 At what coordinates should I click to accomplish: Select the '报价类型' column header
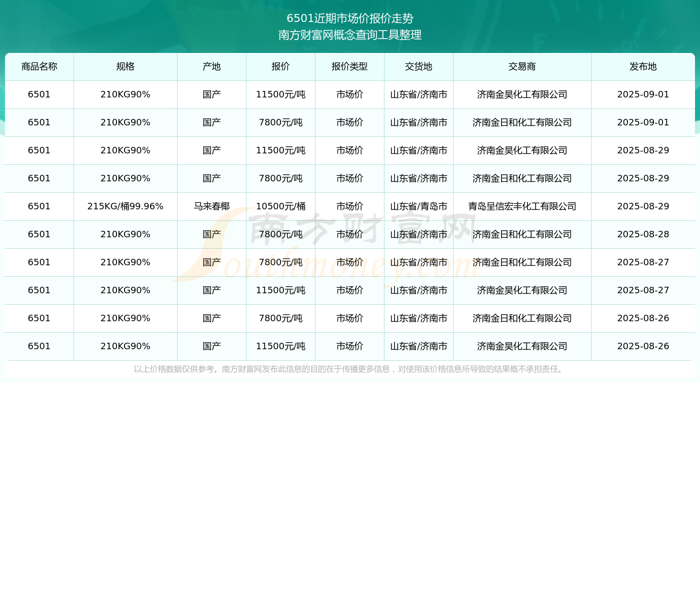(350, 66)
